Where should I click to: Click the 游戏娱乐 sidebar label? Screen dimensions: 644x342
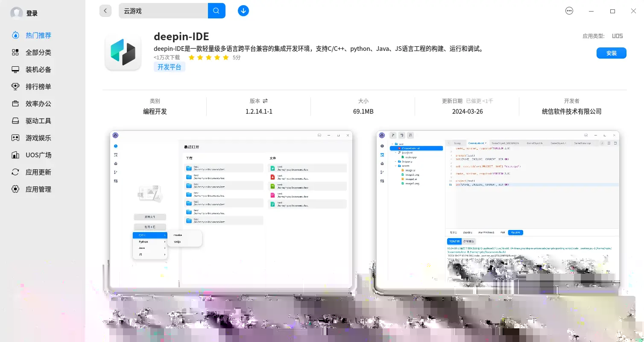click(38, 138)
